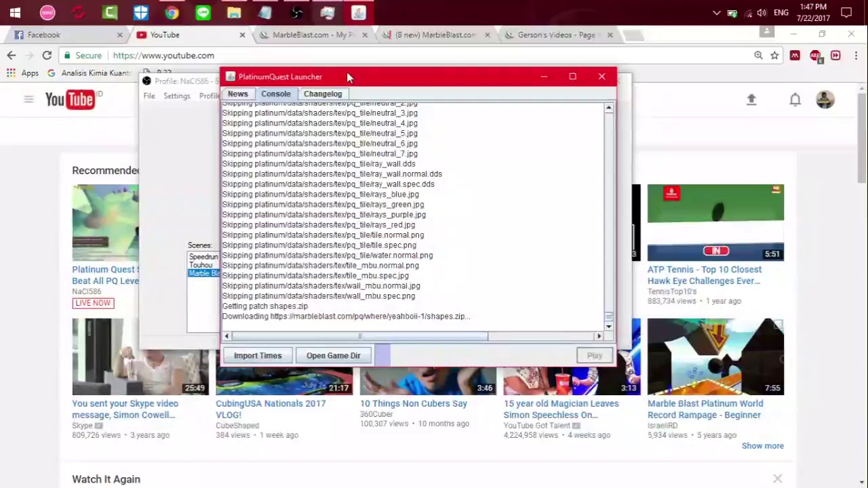The image size is (868, 488).
Task: Click the clock showing 1:47 PM
Action: (x=813, y=7)
